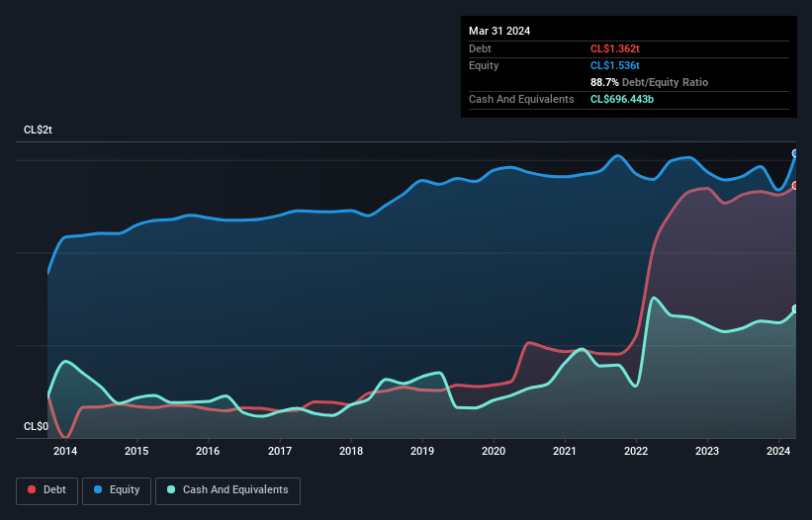This screenshot has width=812, height=520.
Task: Click the CL$0 y-axis label
Action: point(36,427)
